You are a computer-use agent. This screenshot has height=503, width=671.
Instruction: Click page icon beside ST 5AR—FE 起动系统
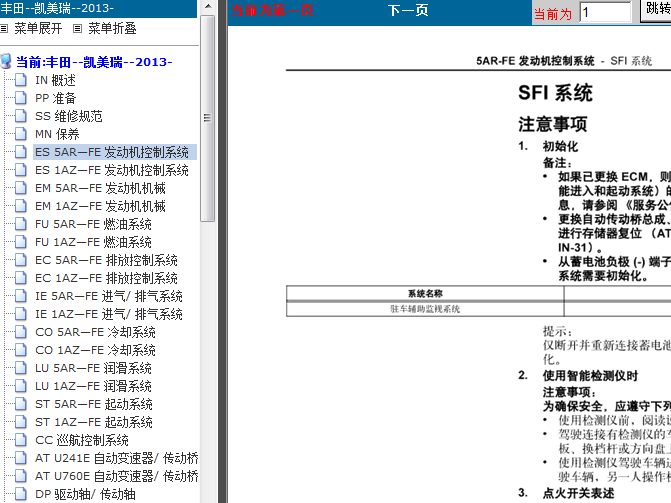point(21,404)
